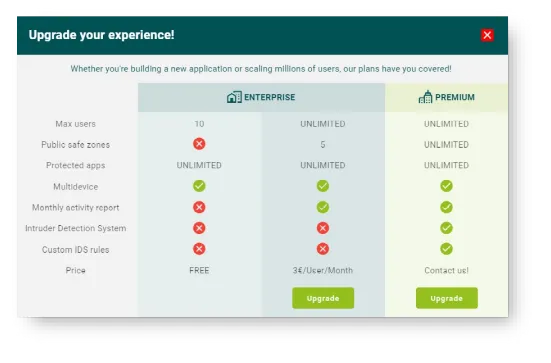This screenshot has width=551, height=363.
Task: Click Intruder Detection System red cross, free plan
Action: pyautogui.click(x=199, y=228)
